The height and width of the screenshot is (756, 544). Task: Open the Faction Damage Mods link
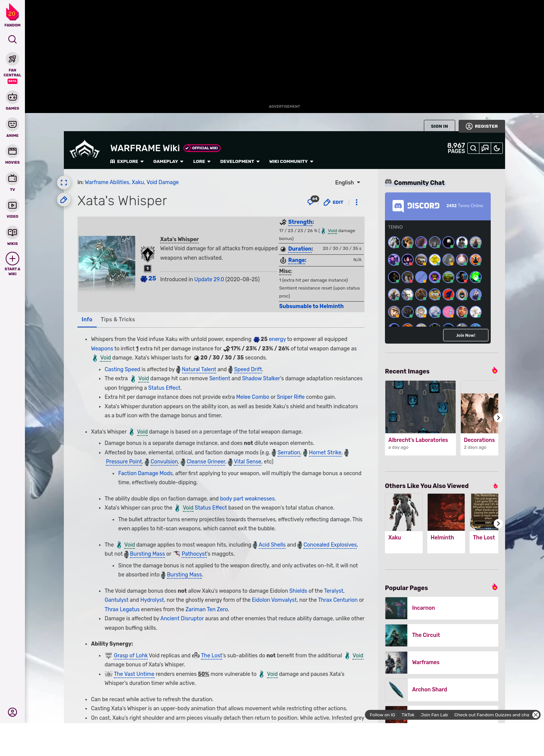click(145, 473)
